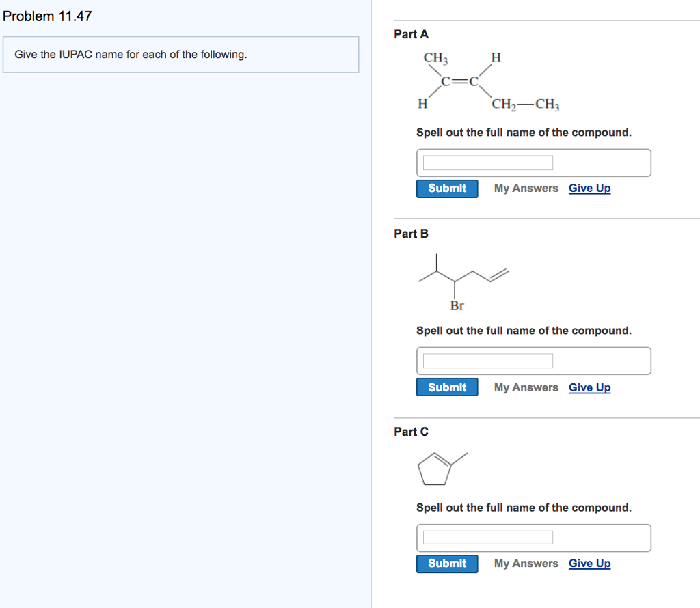Give Up on Part C
Image resolution: width=700 pixels, height=608 pixels.
point(589,564)
